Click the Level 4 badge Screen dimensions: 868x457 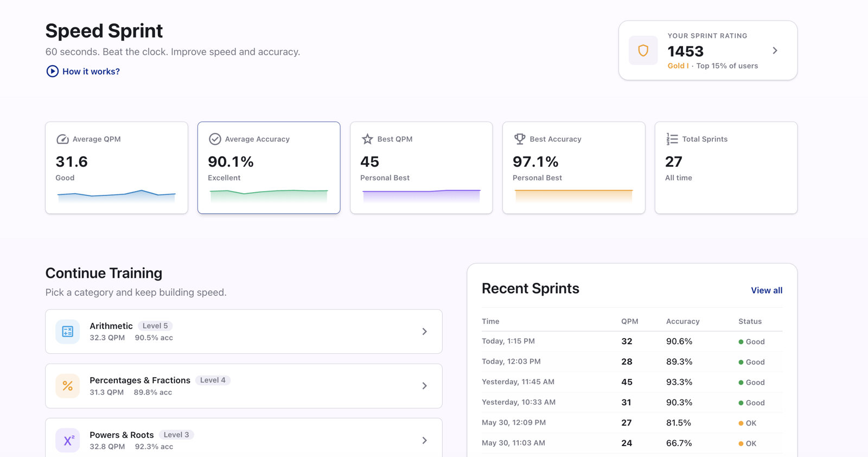(213, 380)
